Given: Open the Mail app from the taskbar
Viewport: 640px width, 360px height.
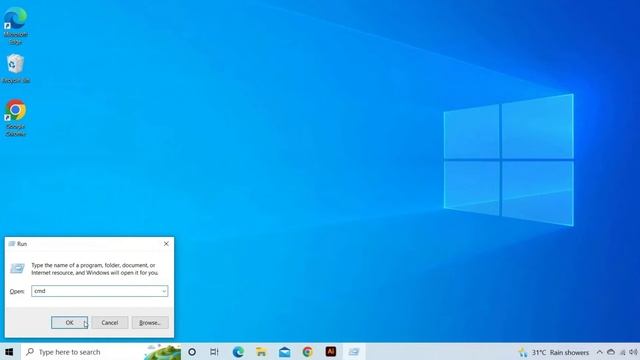Looking at the screenshot, I should pos(284,352).
